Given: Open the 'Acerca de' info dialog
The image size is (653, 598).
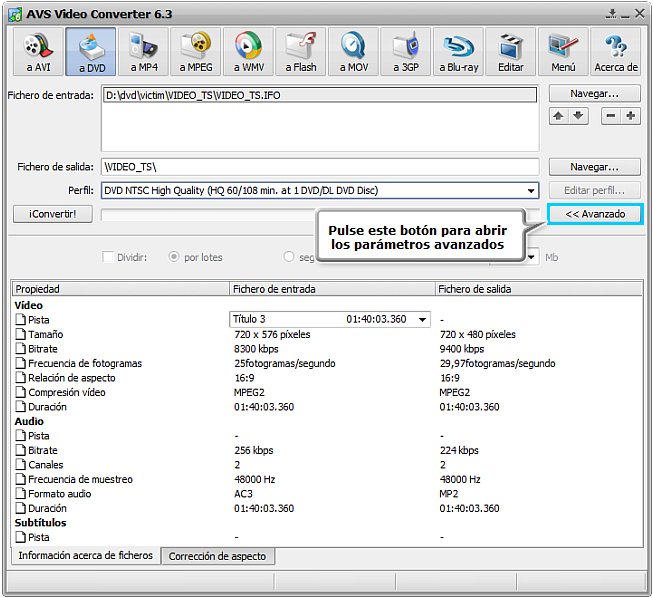Looking at the screenshot, I should pos(616,52).
